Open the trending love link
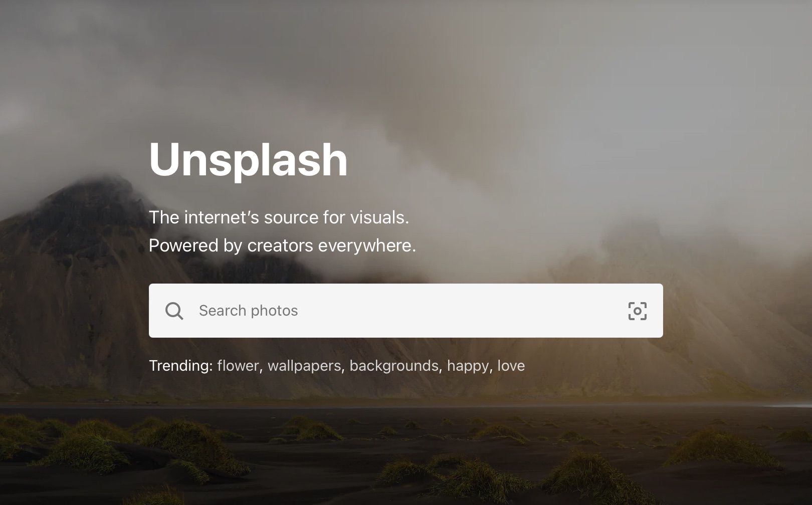This screenshot has width=812, height=505. pos(511,366)
